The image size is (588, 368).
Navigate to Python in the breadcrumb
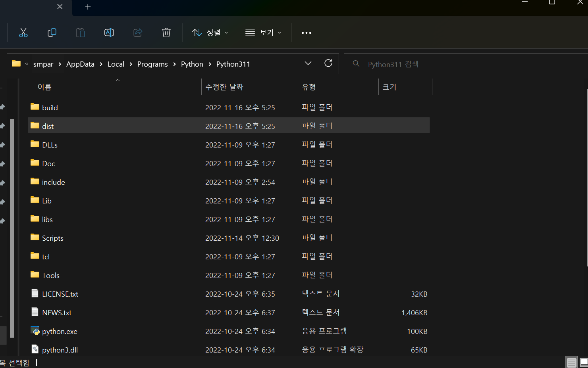pyautogui.click(x=192, y=64)
